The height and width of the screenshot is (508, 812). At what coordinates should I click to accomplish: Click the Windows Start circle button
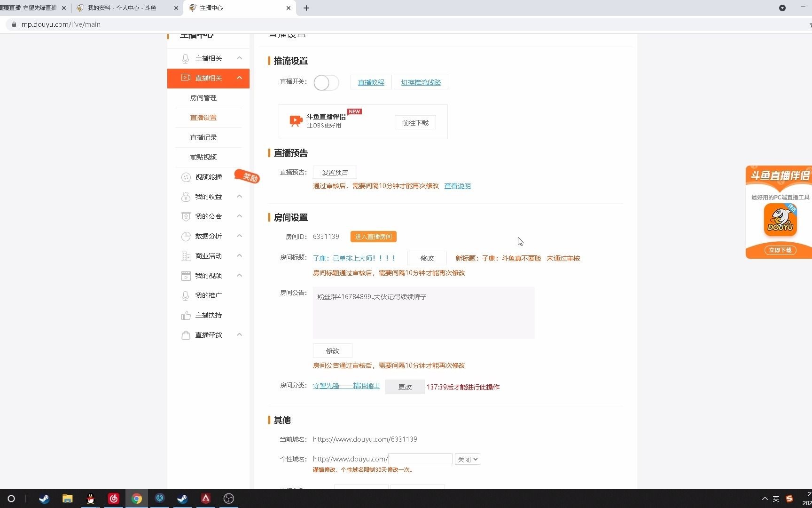[x=11, y=499]
